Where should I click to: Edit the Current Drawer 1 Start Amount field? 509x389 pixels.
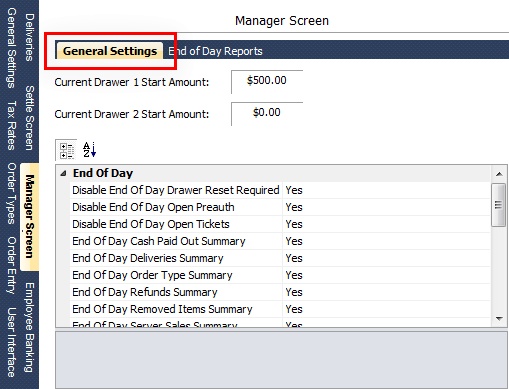(x=267, y=82)
